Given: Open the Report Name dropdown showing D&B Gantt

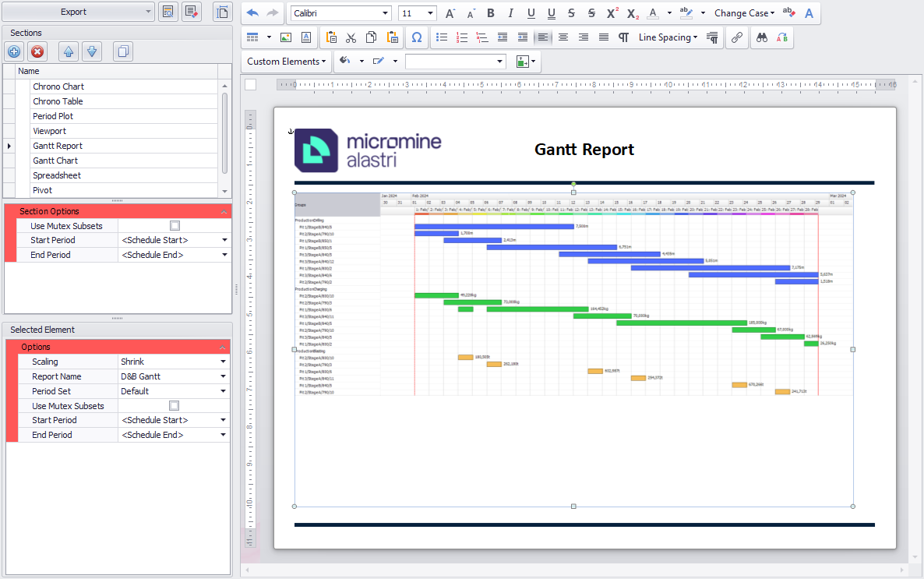Looking at the screenshot, I should [223, 377].
